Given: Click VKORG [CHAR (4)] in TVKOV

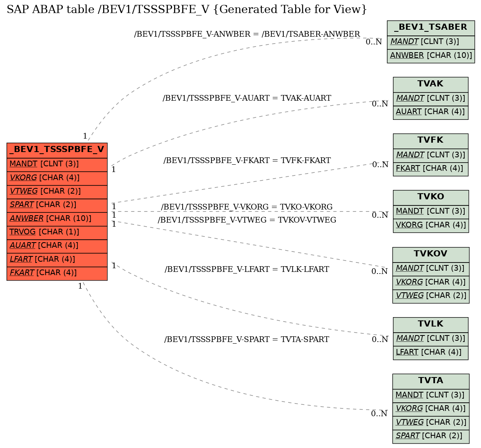Looking at the screenshot, I should pos(431,282).
